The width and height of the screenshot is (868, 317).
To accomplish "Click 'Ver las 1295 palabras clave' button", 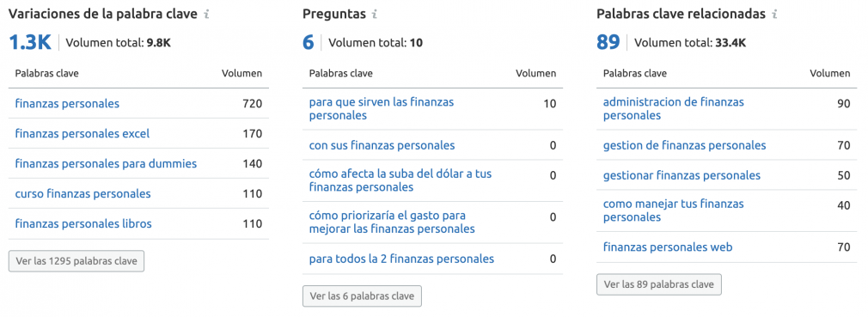I will (76, 261).
